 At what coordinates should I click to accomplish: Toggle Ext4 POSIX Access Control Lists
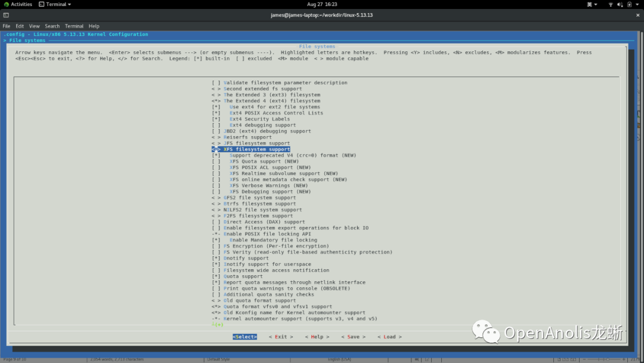click(x=267, y=113)
